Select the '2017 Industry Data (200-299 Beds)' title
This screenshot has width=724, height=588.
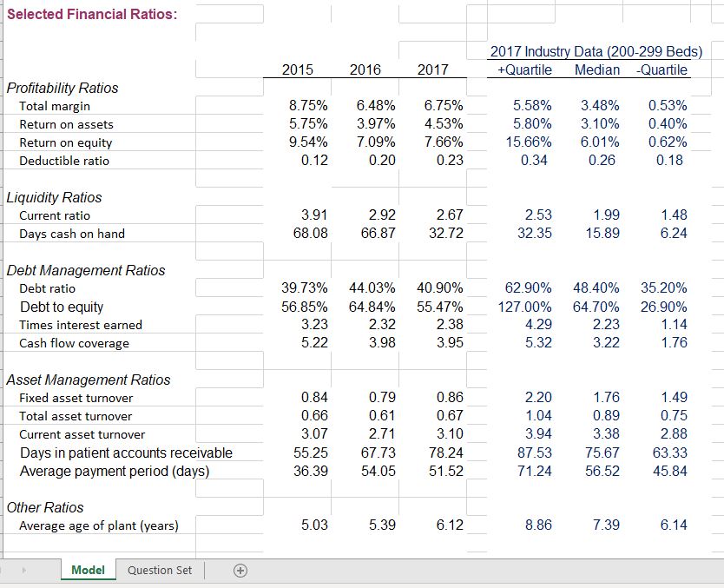point(596,51)
